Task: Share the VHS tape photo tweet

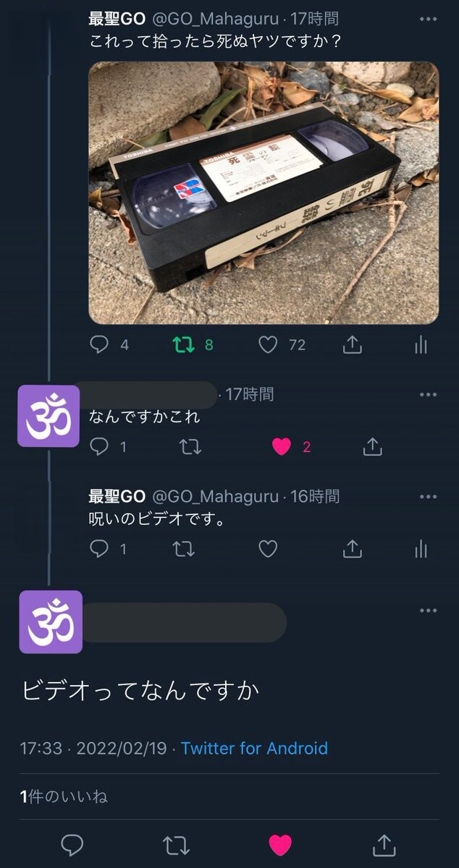Action: (x=352, y=345)
